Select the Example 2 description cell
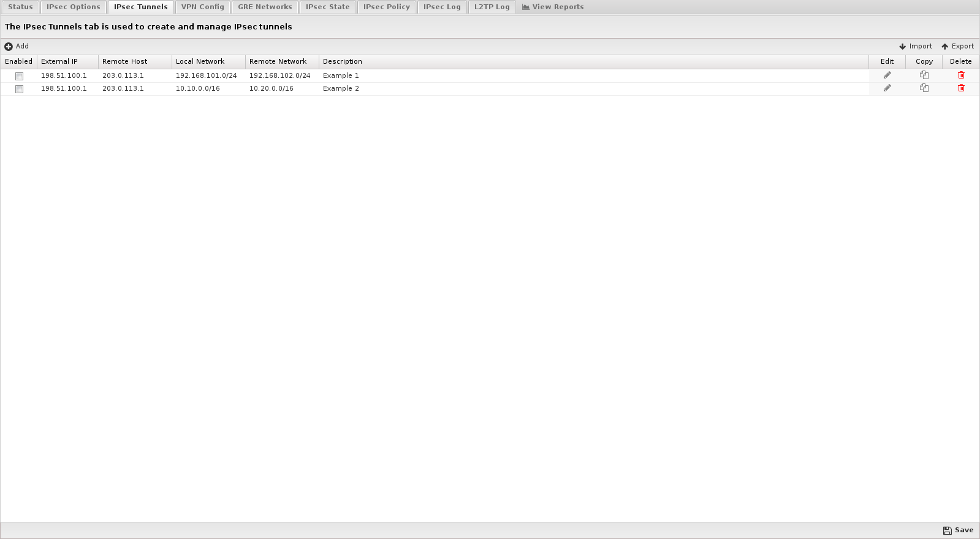 594,89
